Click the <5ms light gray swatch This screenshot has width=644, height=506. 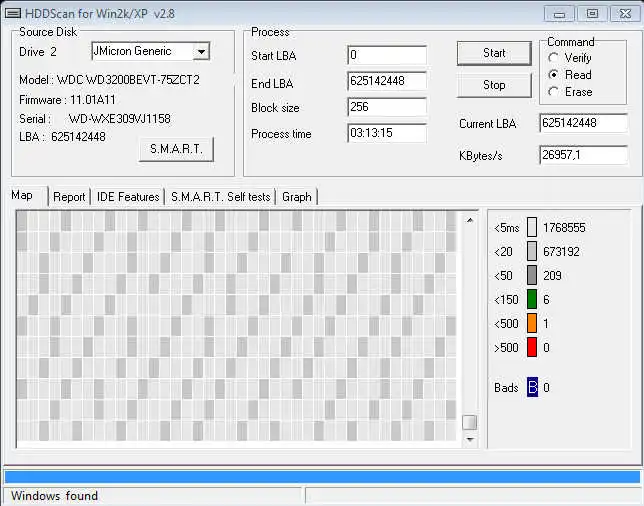click(x=532, y=227)
